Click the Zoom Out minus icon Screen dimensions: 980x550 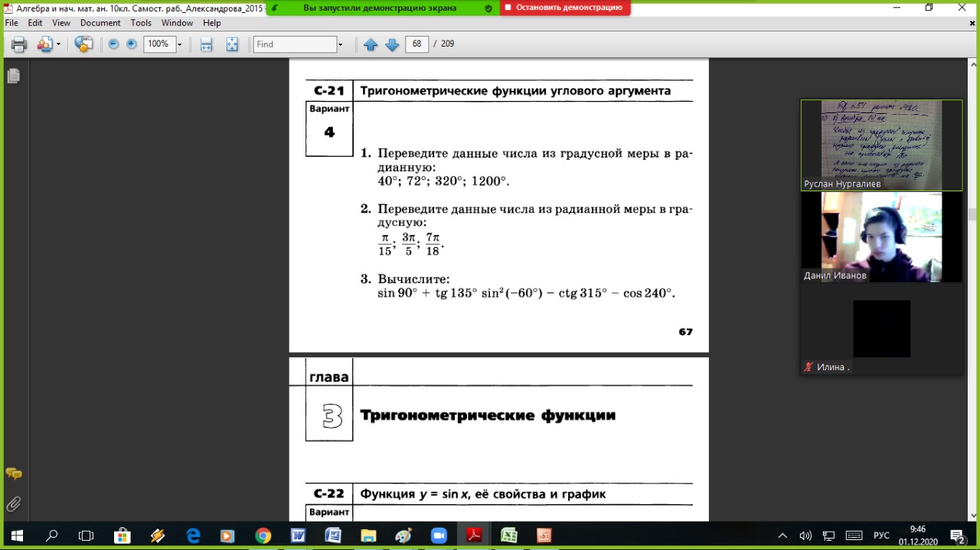coord(113,44)
